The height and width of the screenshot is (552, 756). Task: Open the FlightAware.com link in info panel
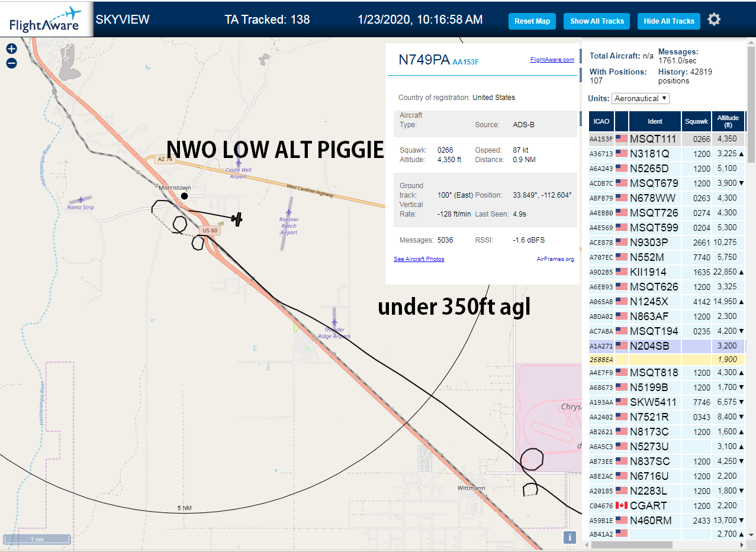[552, 60]
